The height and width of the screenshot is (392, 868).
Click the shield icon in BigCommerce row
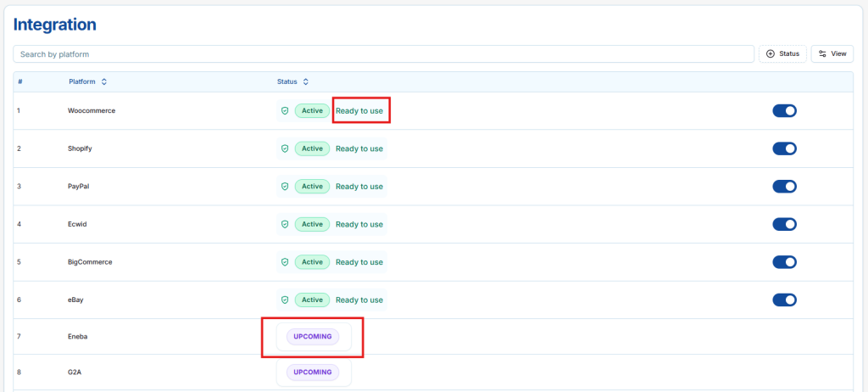tap(285, 262)
